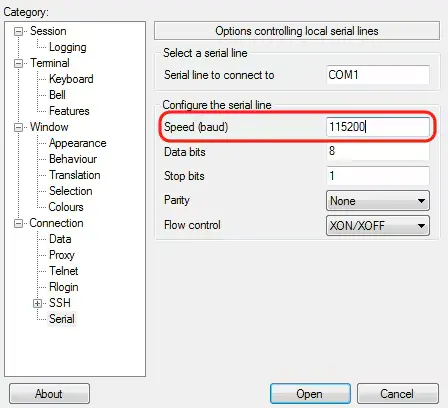
Task: Choose the Serial category item
Action: [62, 319]
